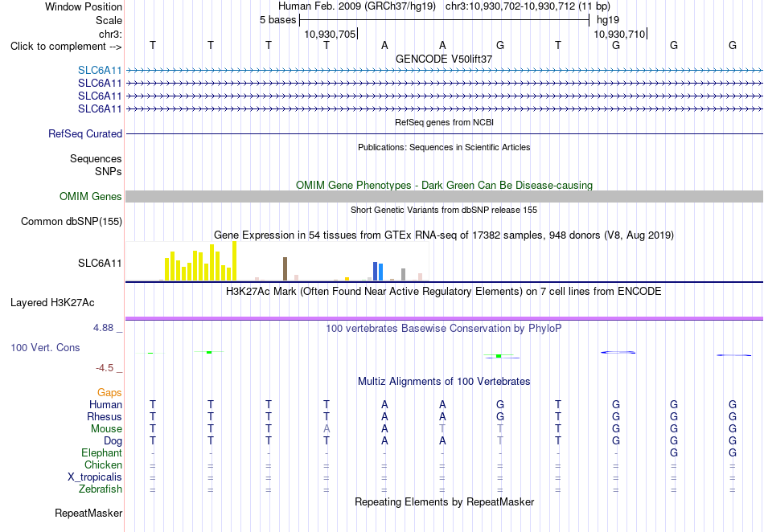Click the Rhesus alignment row label
Viewport: 764px width, 532px height.
(105, 416)
